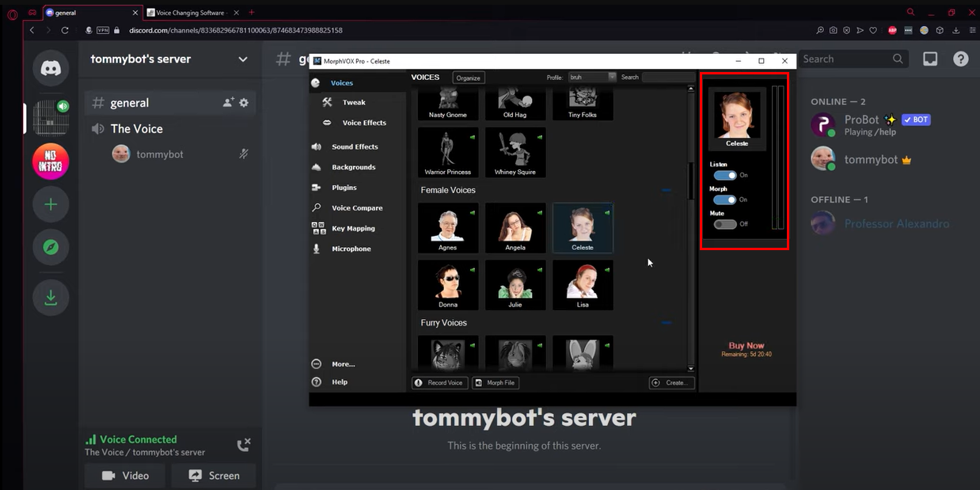Open the Voices menu item
Screen dimensions: 980x490
coord(341,83)
